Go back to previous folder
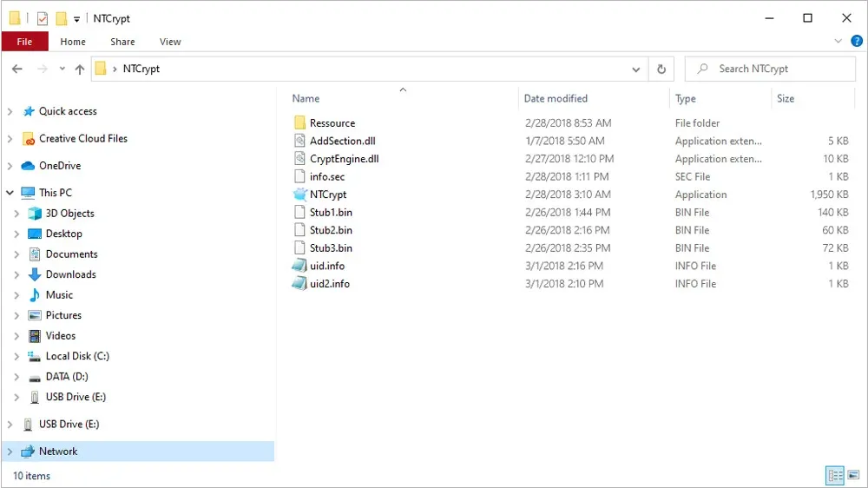Image resolution: width=868 pixels, height=488 pixels. [x=17, y=69]
